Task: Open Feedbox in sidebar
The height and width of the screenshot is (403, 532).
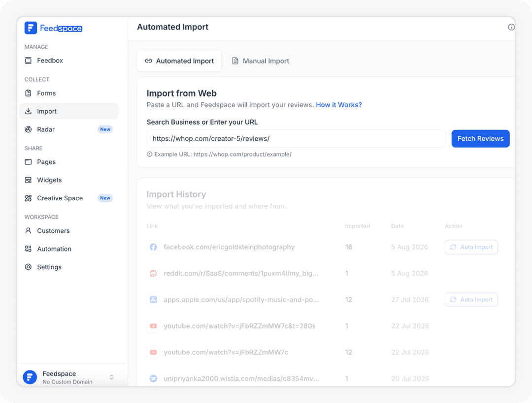Action: click(68, 61)
